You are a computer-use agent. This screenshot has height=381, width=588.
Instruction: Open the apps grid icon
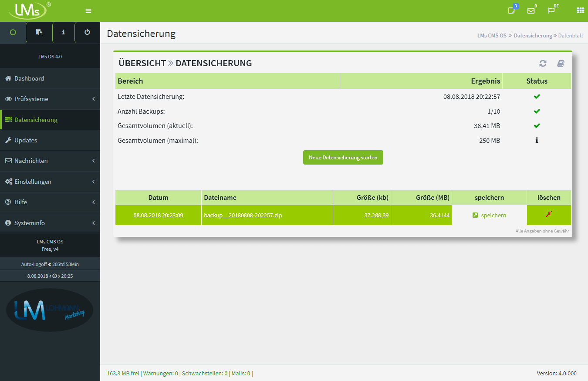[x=580, y=10]
